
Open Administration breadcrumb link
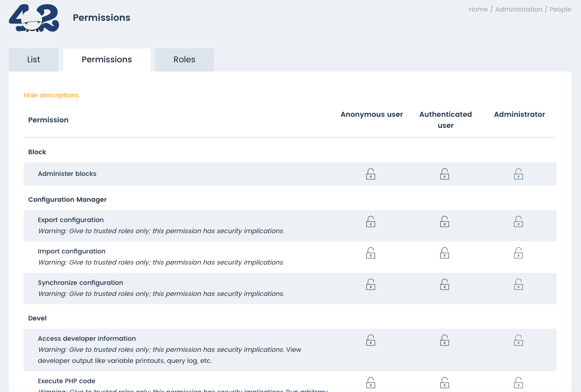pyautogui.click(x=519, y=9)
